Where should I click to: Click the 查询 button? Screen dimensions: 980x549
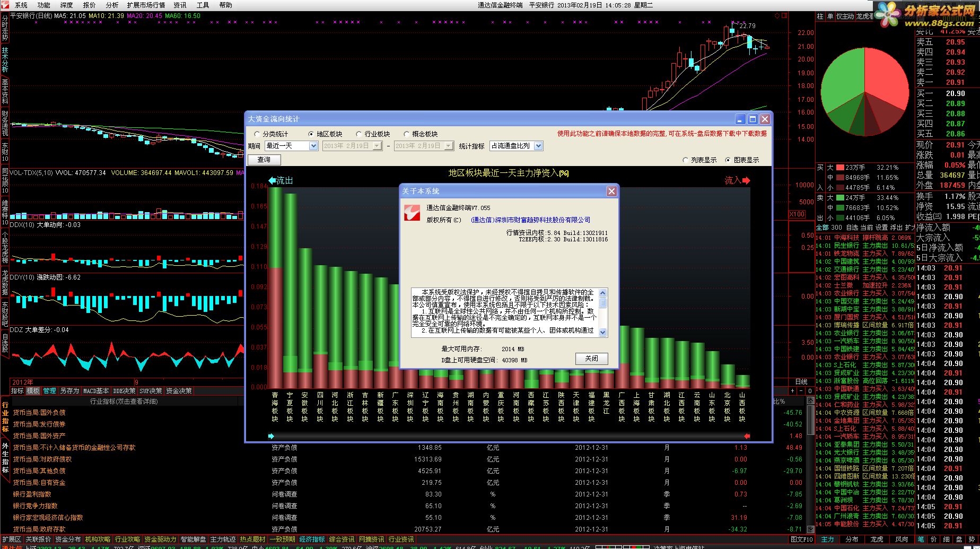(x=264, y=160)
